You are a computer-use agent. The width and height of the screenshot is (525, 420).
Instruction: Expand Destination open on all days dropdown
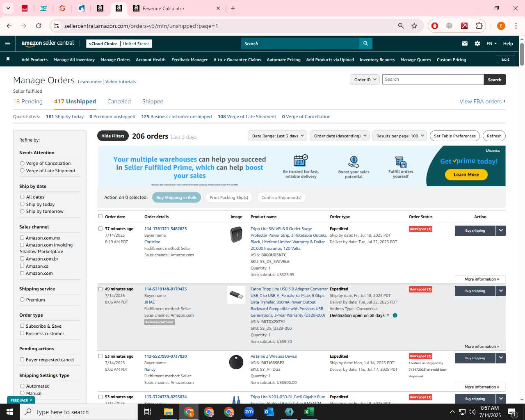360,315
